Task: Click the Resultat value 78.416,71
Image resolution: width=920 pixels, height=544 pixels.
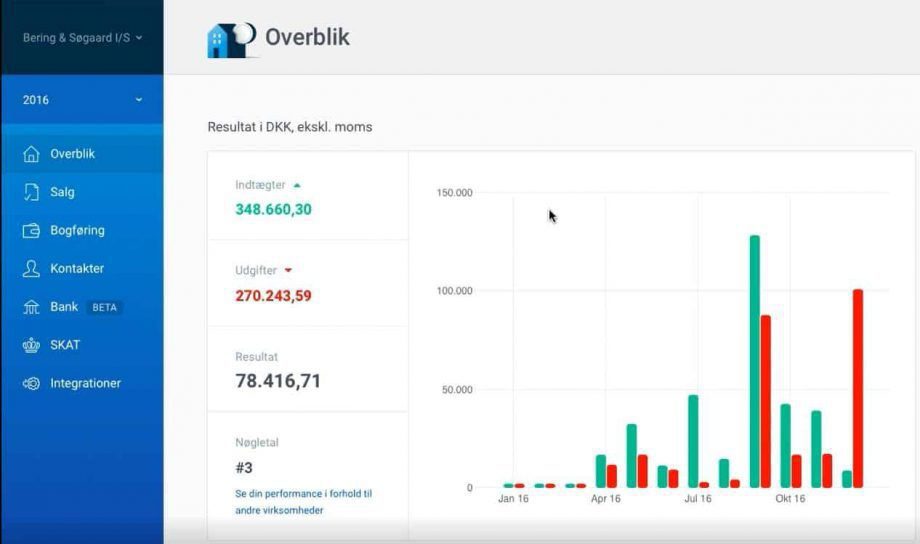Action: tap(278, 381)
